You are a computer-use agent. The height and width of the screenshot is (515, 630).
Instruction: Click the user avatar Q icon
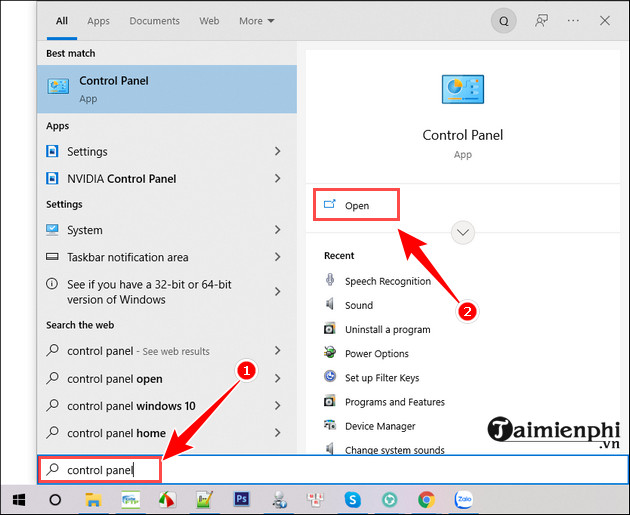[503, 21]
